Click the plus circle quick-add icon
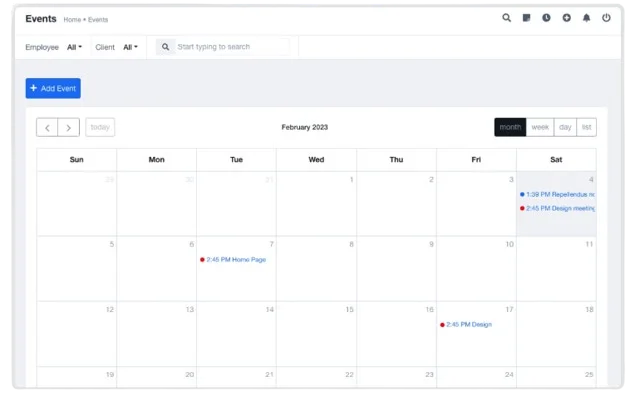This screenshot has width=630, height=396. 567,18
